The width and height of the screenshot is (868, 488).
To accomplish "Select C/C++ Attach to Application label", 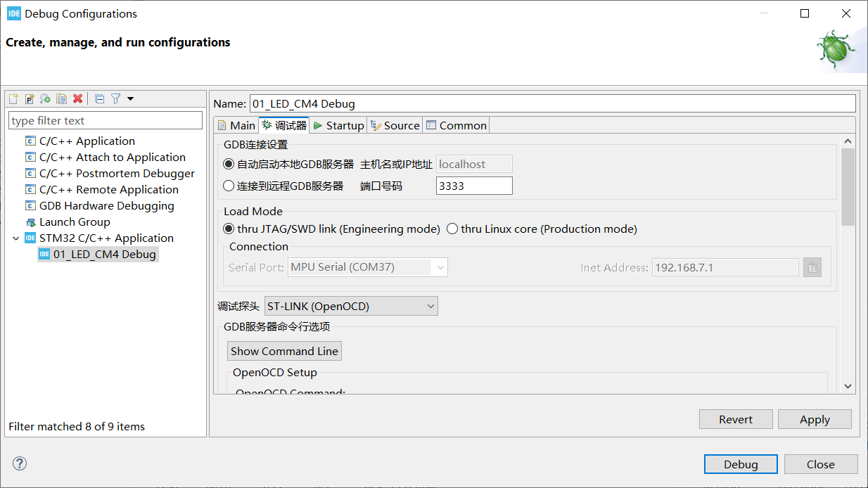I will pos(113,158).
